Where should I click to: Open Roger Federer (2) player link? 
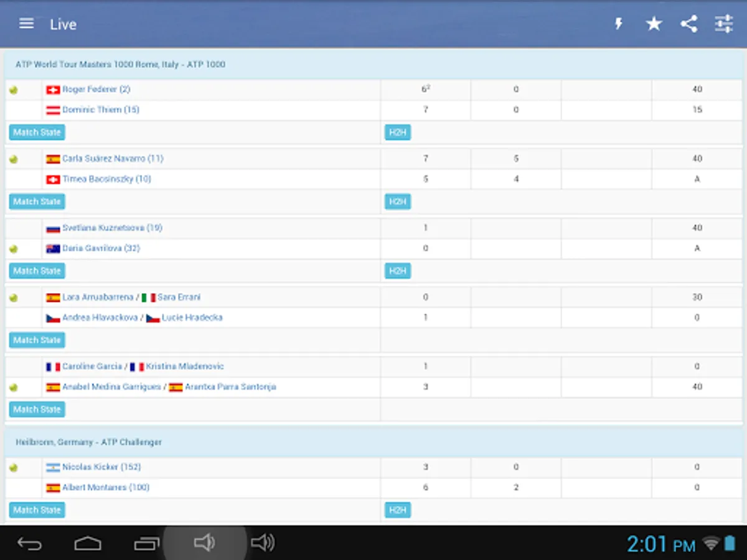[96, 90]
